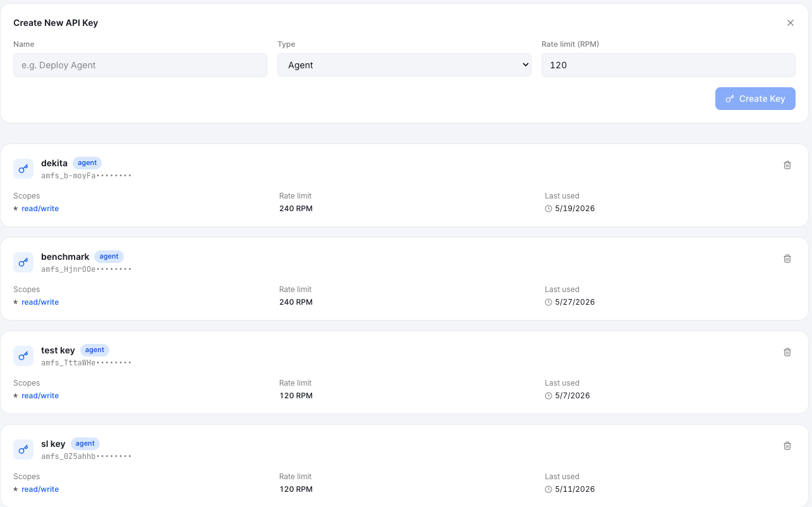Click the agent badge next to benchmark
812x507 pixels.
click(x=109, y=257)
